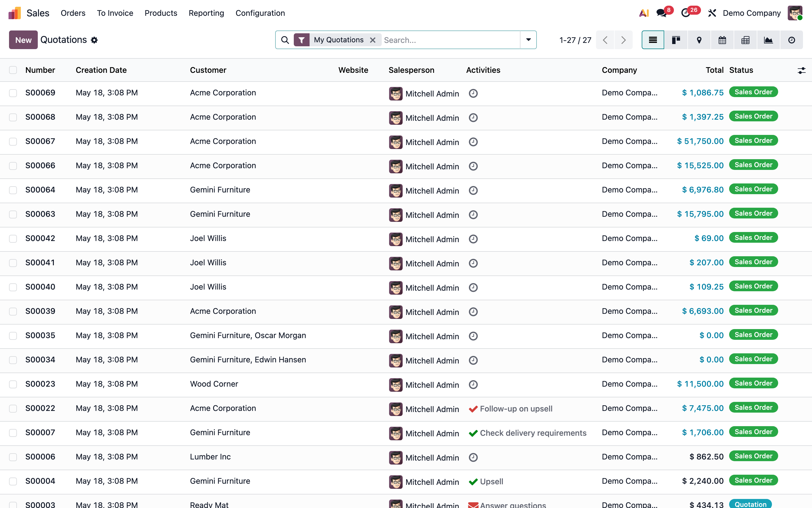Open Check delivery requirements activity

pyautogui.click(x=528, y=433)
